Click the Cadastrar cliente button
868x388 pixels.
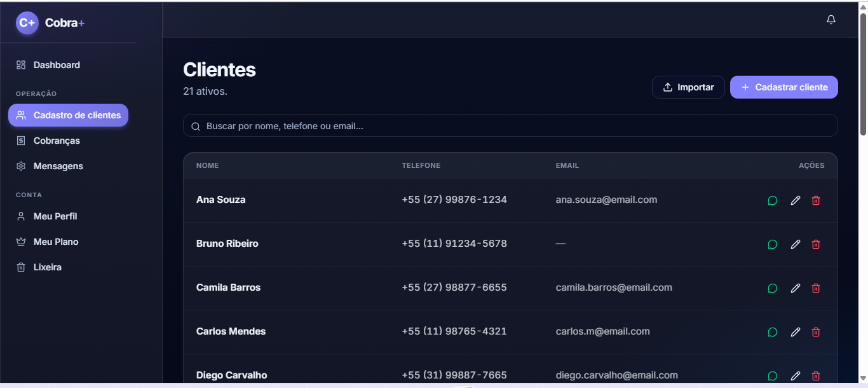(x=784, y=87)
